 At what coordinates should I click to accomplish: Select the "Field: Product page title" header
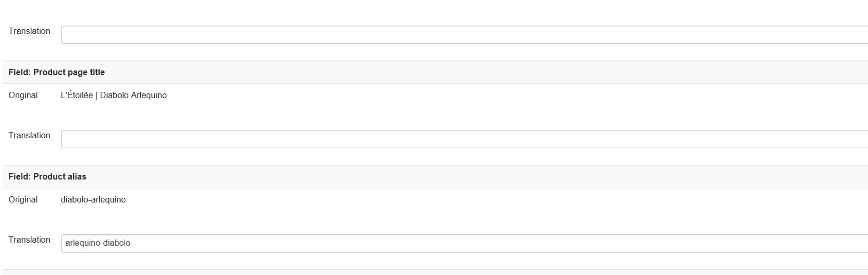pyautogui.click(x=56, y=73)
